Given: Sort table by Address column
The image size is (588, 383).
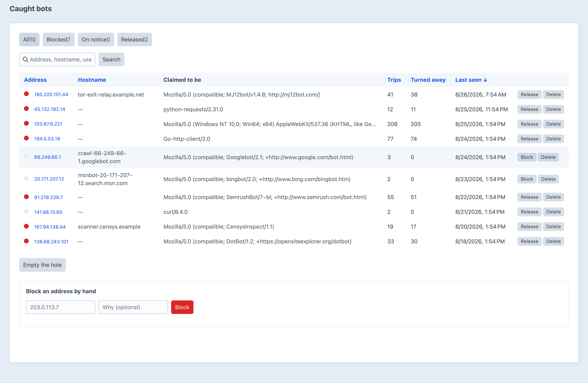Looking at the screenshot, I should (35, 80).
